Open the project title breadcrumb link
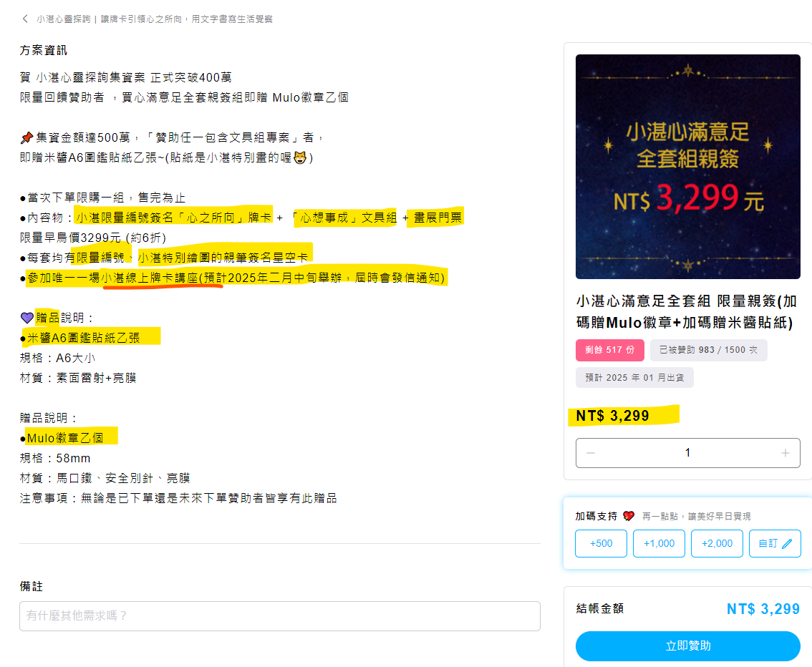 (x=155, y=19)
